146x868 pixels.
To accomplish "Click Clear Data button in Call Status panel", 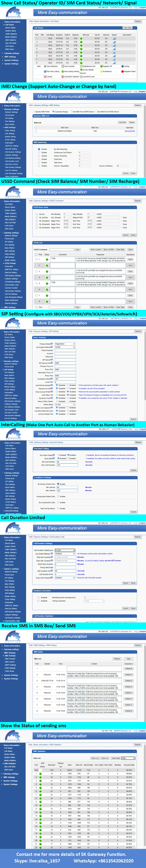I will point(128,28).
